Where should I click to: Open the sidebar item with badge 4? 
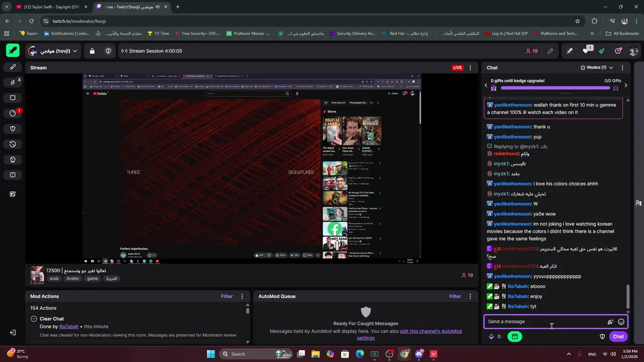(x=13, y=82)
